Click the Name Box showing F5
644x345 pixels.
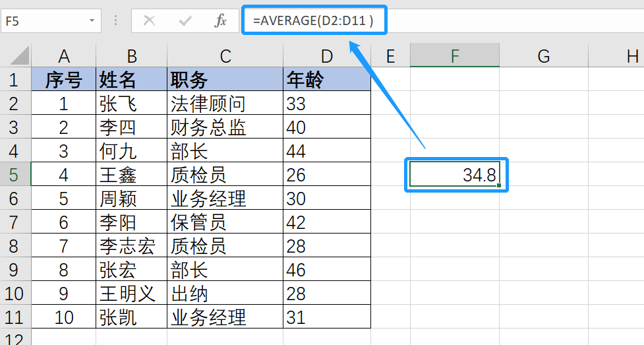coord(51,20)
